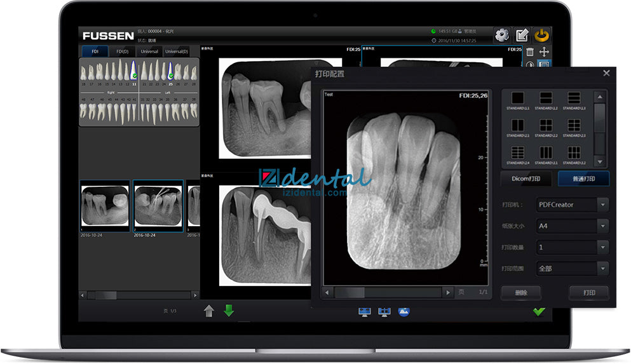Click the round blue image icon
Viewport: 631px width, 364px height.
click(x=404, y=311)
